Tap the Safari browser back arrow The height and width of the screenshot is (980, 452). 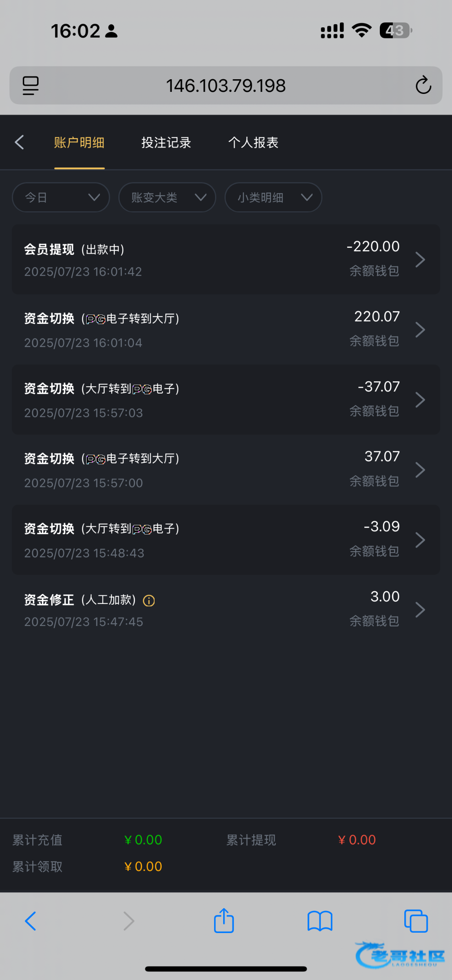(x=31, y=921)
